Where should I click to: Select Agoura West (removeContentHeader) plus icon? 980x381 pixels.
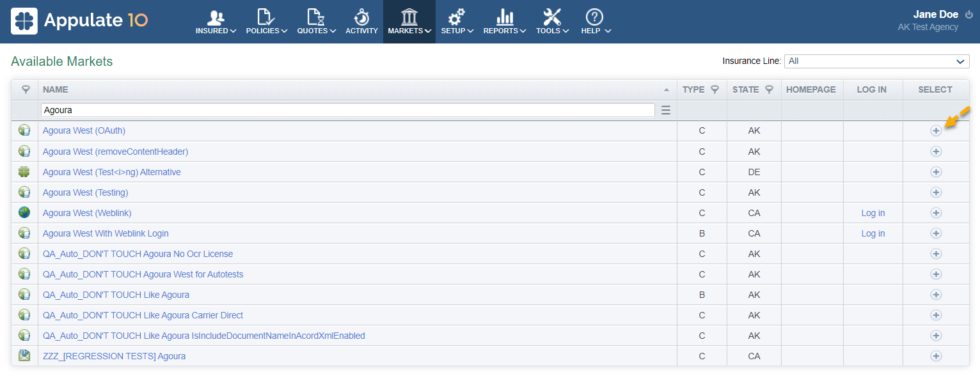(x=936, y=152)
